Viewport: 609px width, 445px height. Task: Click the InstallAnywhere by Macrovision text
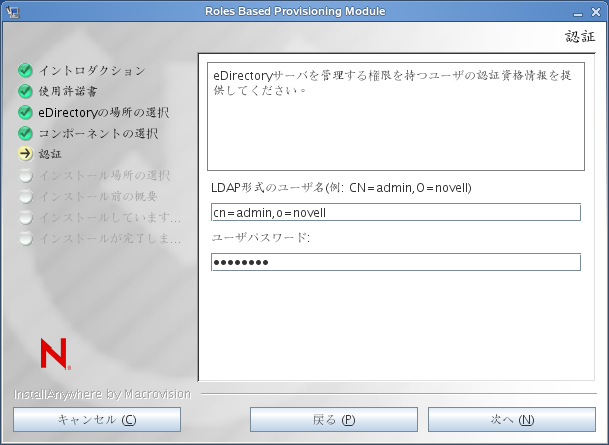[x=103, y=394]
